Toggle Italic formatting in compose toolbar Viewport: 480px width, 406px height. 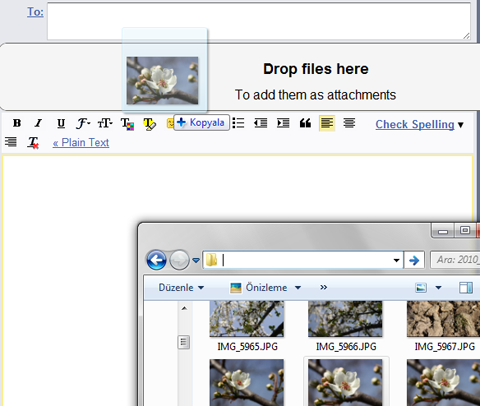click(38, 123)
